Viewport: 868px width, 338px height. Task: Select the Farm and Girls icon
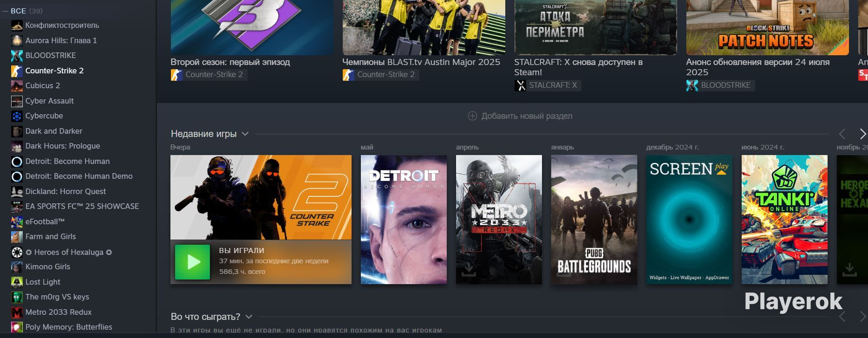tap(17, 237)
